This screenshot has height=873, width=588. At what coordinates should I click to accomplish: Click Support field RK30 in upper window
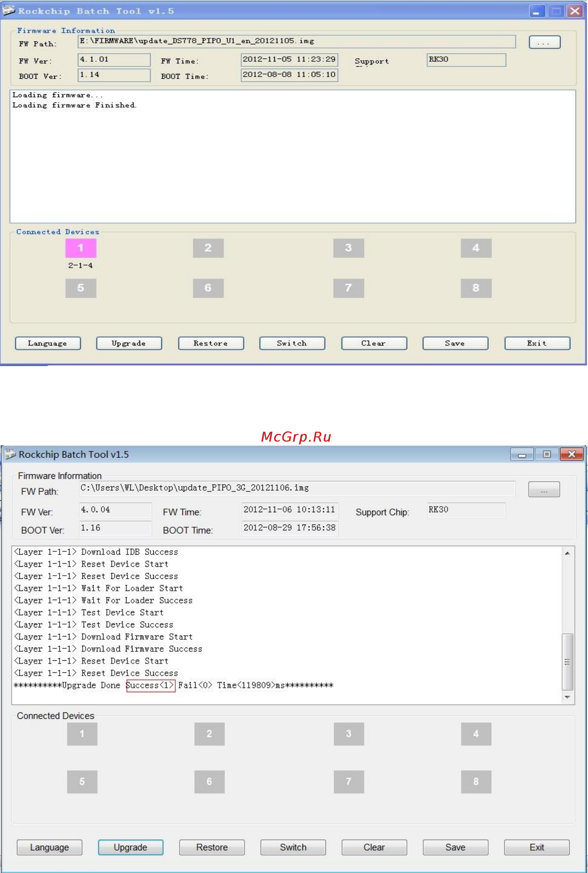[x=466, y=60]
